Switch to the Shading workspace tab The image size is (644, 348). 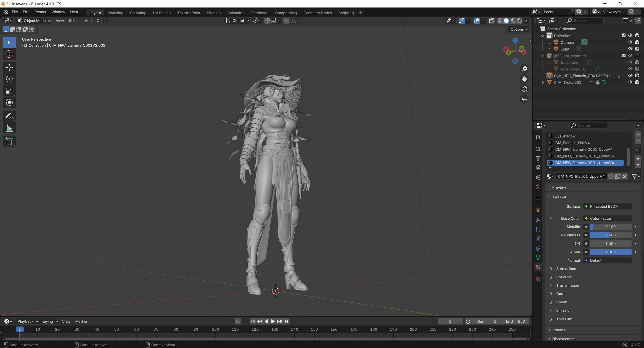click(x=214, y=13)
